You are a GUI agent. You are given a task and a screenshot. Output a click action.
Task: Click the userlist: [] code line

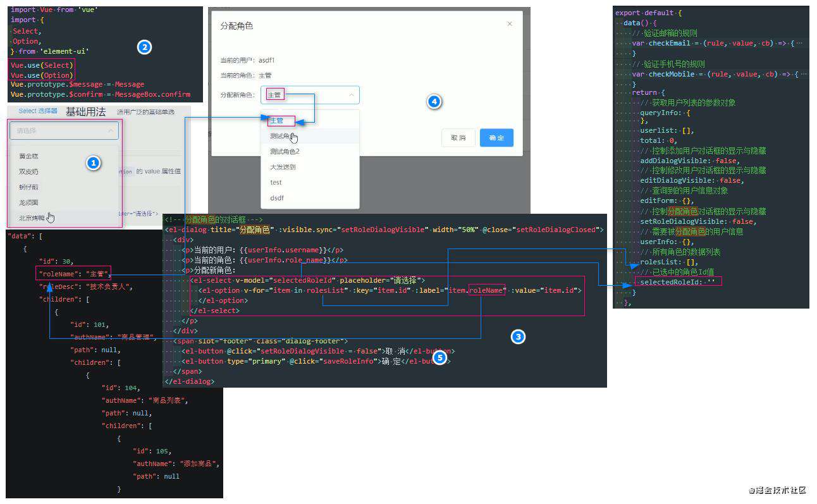[667, 130]
